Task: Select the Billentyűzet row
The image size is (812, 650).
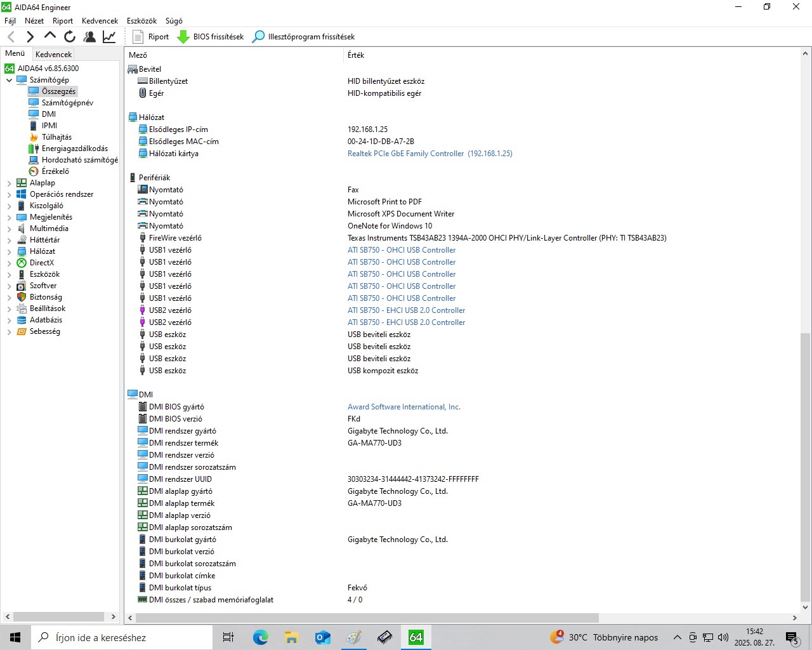Action: point(461,81)
